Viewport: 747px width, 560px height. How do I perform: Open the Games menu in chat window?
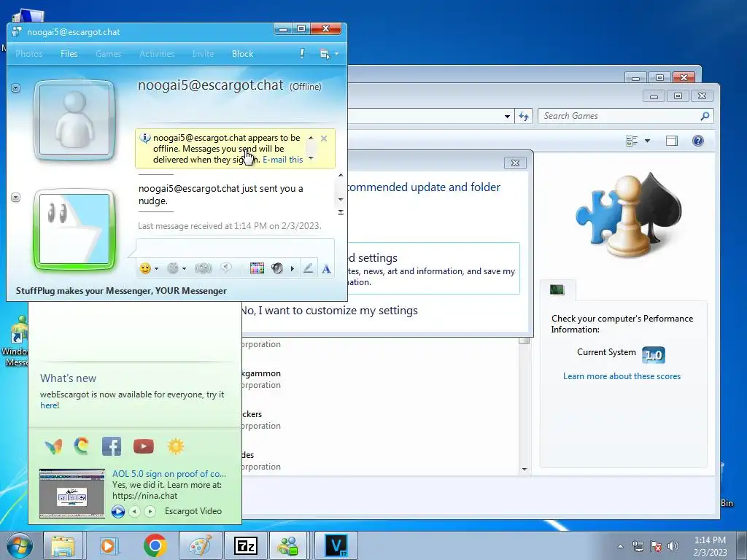109,54
